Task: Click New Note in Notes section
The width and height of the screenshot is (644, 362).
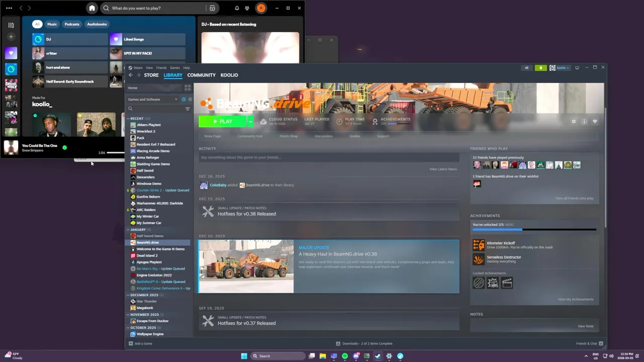Action: point(585,326)
